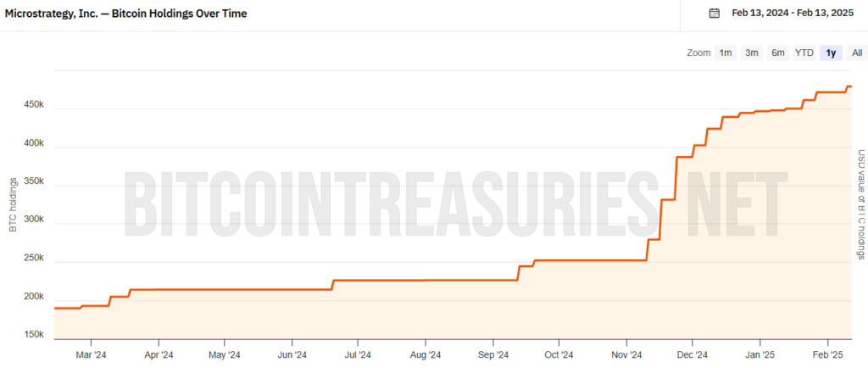Viewport: 868px width, 368px height.
Task: Click the USD value of BTC holdings title
Action: 861,204
